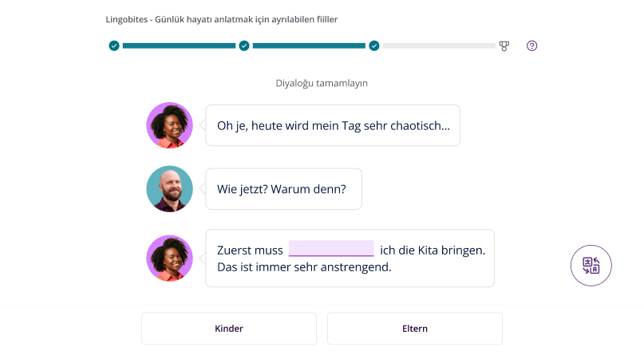Click the woman's avatar beside third message
This screenshot has width=644, height=355.
[170, 258]
